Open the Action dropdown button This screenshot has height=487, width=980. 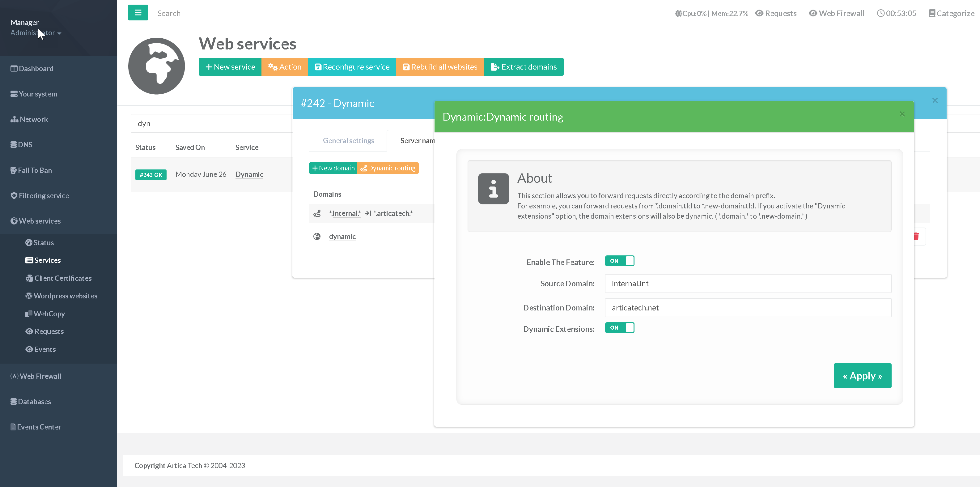(x=285, y=67)
